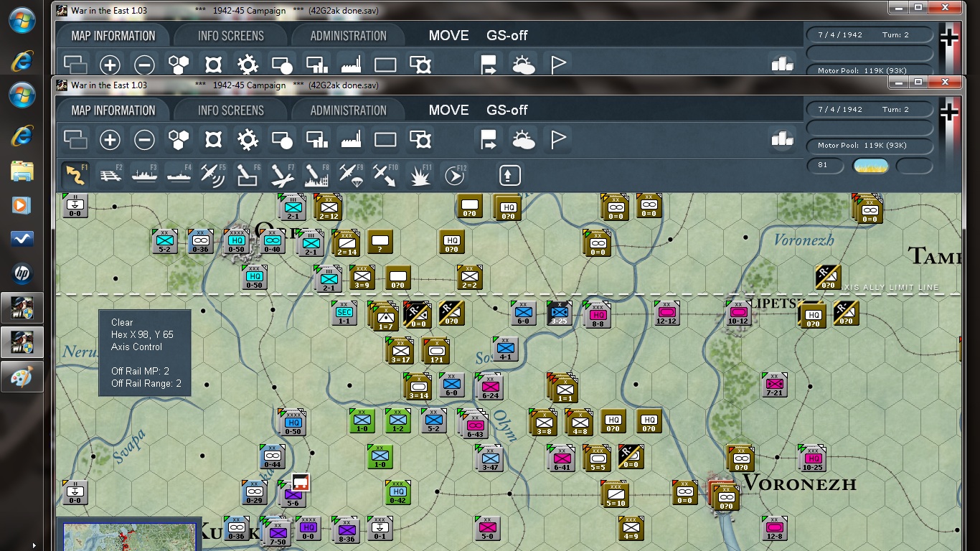
Task: Toggle the cog-shaped icon in the front window
Action: point(248,139)
